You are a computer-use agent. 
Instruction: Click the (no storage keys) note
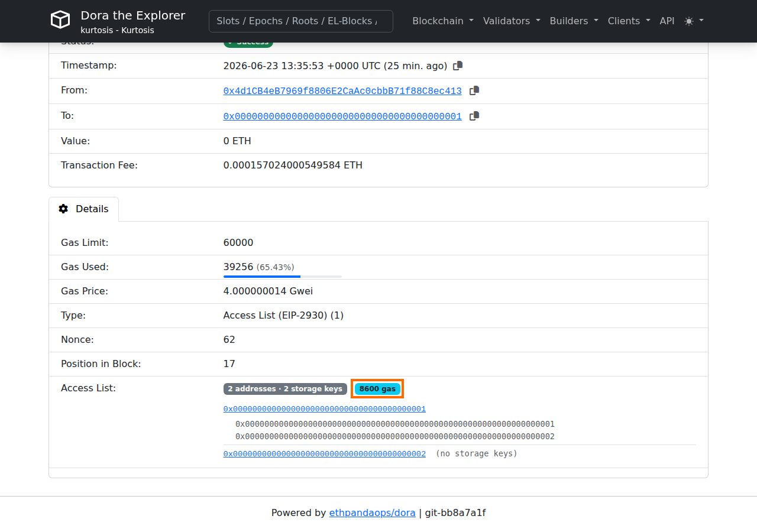coord(477,454)
